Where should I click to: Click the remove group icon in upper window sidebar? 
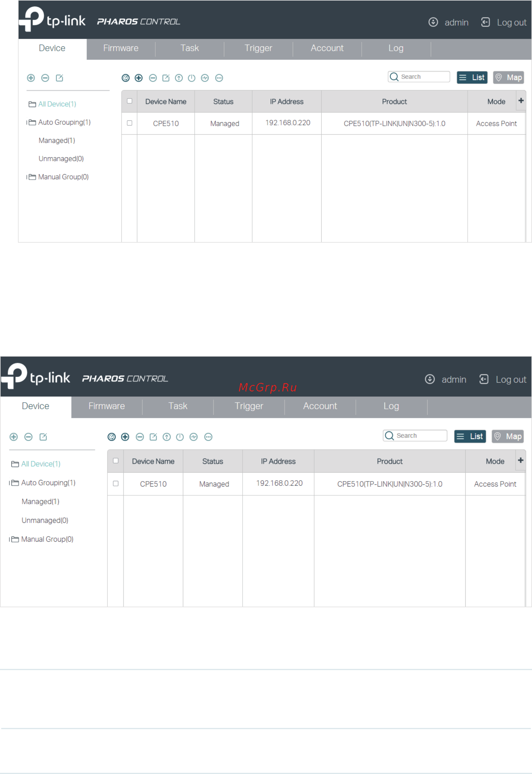tap(45, 78)
